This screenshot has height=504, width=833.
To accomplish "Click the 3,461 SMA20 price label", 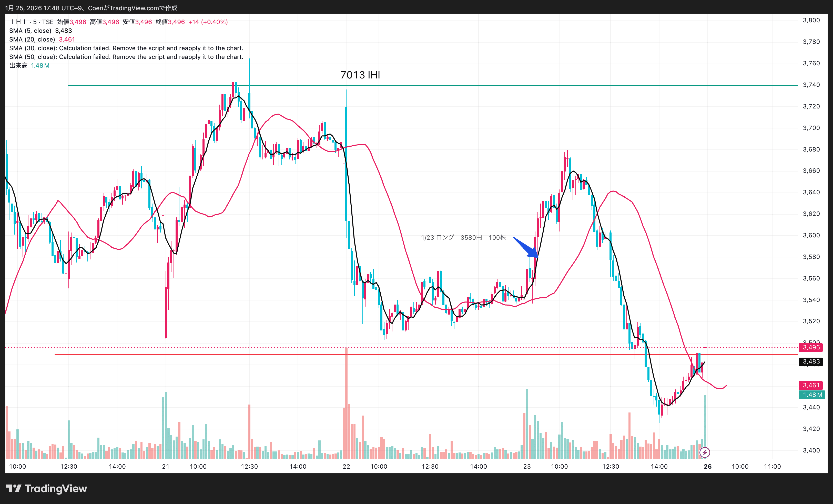I will click(x=811, y=385).
